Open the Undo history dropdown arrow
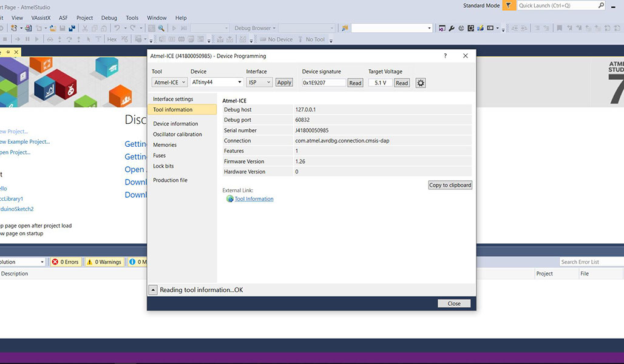Viewport: 624px width, 364px height. [x=125, y=29]
